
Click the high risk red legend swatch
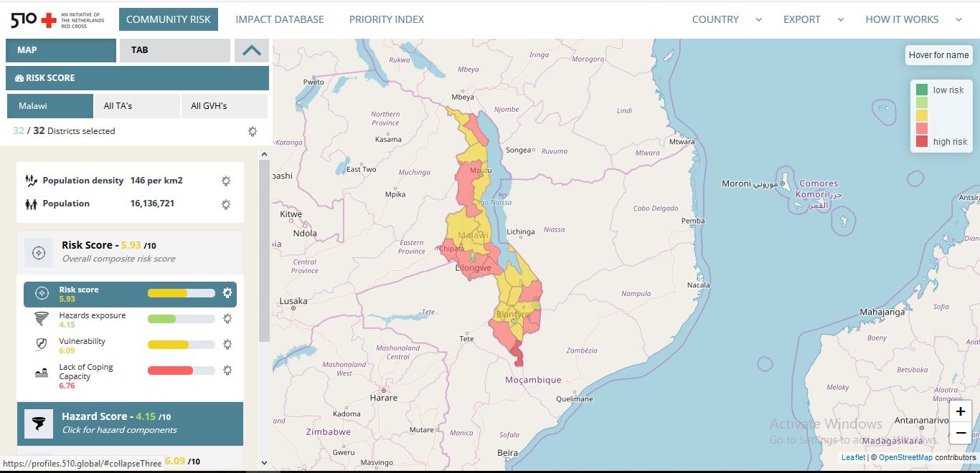point(922,141)
